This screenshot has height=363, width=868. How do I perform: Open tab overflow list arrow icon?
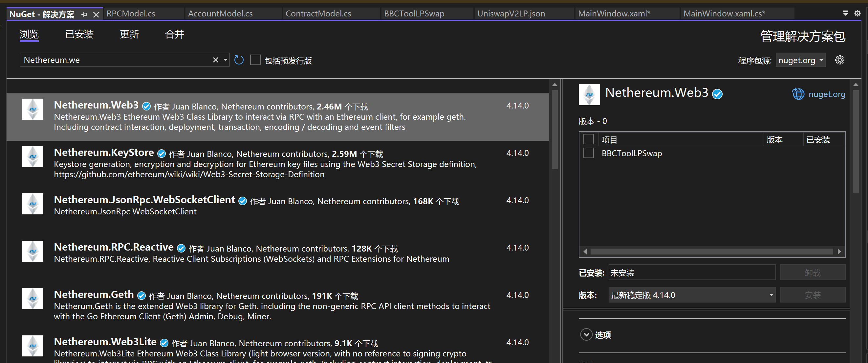point(845,13)
